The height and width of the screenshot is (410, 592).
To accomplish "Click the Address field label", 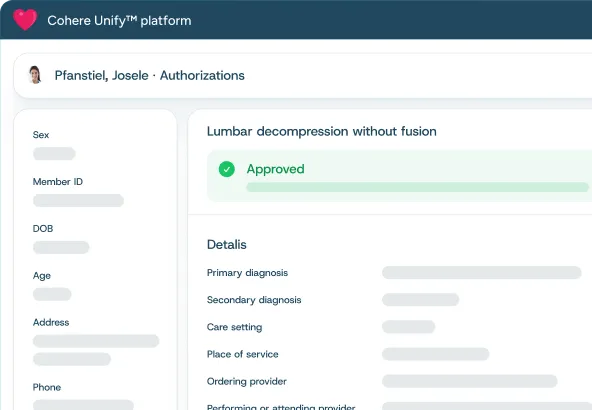I will (x=51, y=322).
